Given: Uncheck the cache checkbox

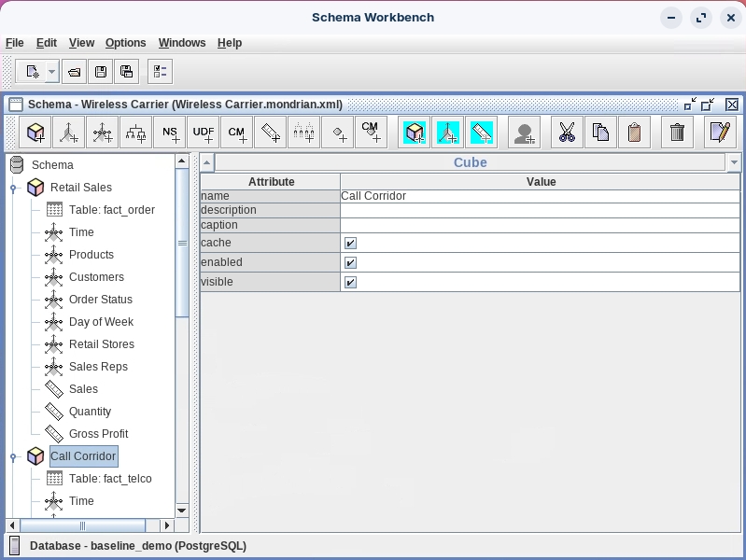Looking at the screenshot, I should tap(350, 243).
